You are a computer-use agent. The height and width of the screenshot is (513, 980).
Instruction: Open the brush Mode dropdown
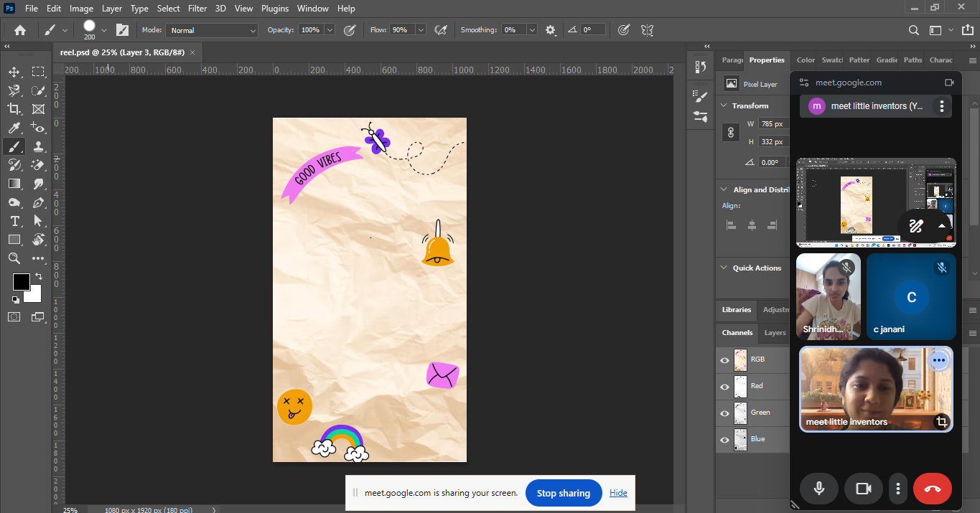(212, 30)
